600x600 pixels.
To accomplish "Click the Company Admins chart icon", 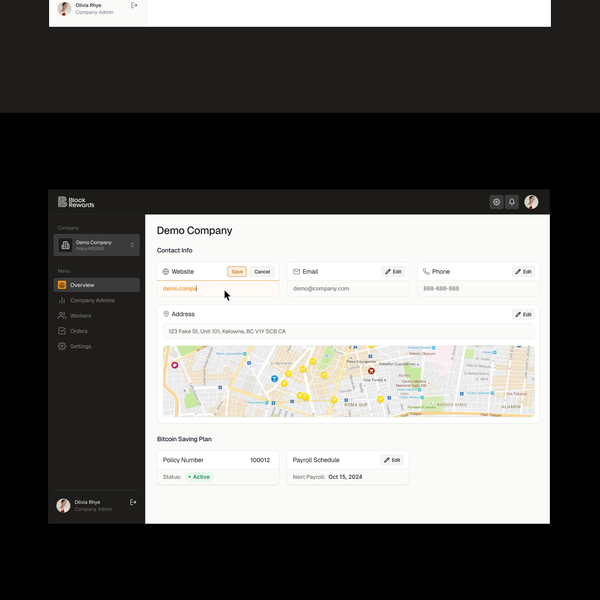I will point(62,300).
